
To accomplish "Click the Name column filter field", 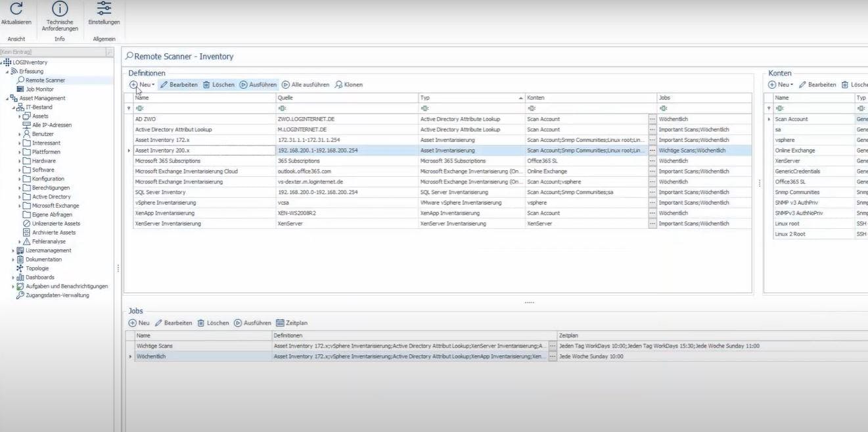I will click(x=204, y=108).
